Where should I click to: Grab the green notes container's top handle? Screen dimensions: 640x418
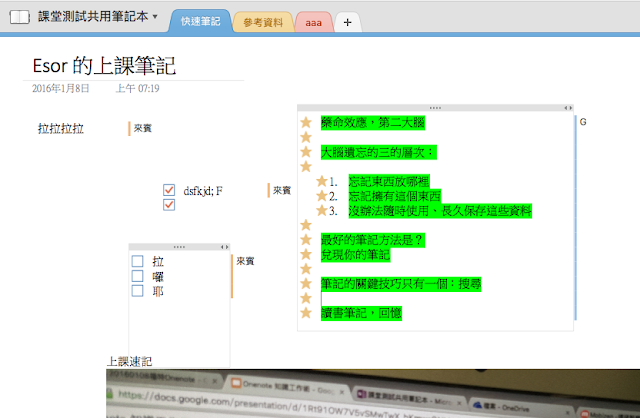click(435, 108)
